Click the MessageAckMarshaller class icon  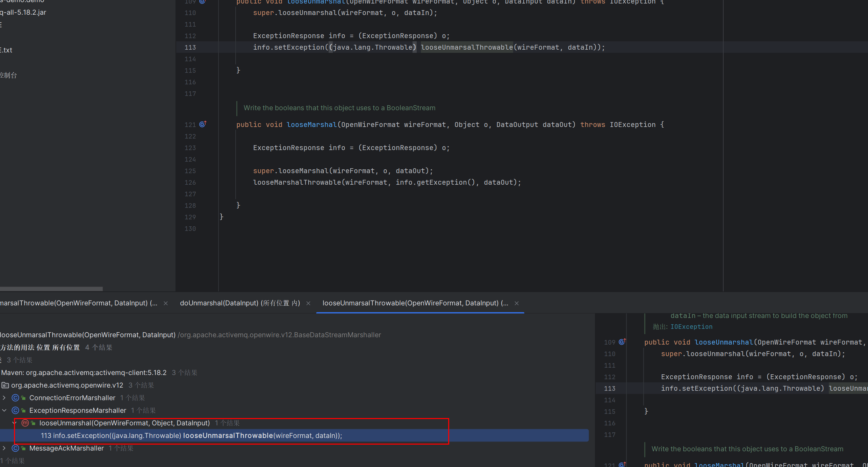pos(15,448)
